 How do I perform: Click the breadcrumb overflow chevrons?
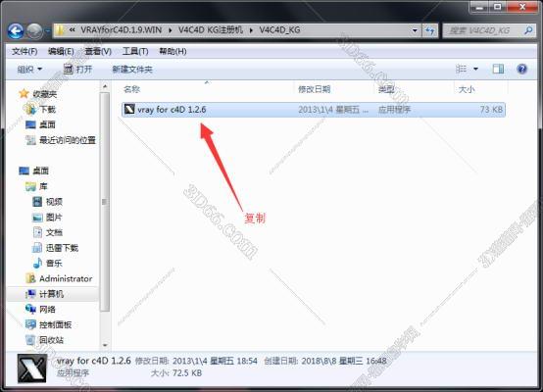click(x=72, y=30)
